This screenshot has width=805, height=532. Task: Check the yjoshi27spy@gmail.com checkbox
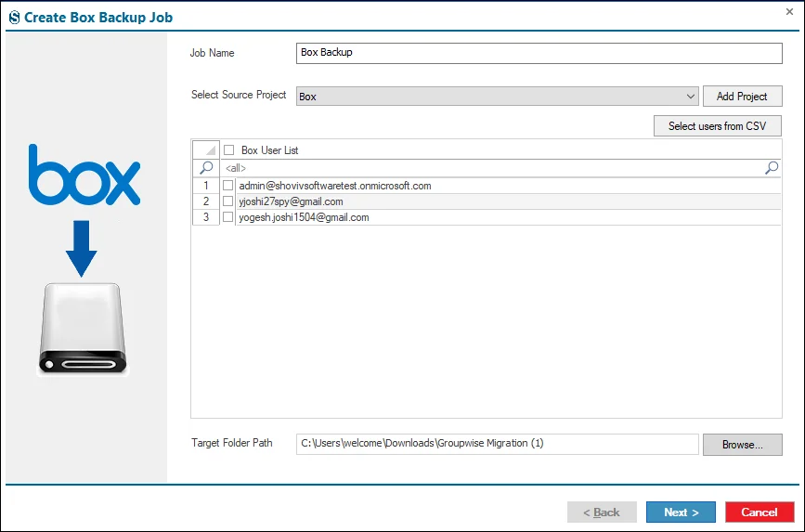[228, 201]
